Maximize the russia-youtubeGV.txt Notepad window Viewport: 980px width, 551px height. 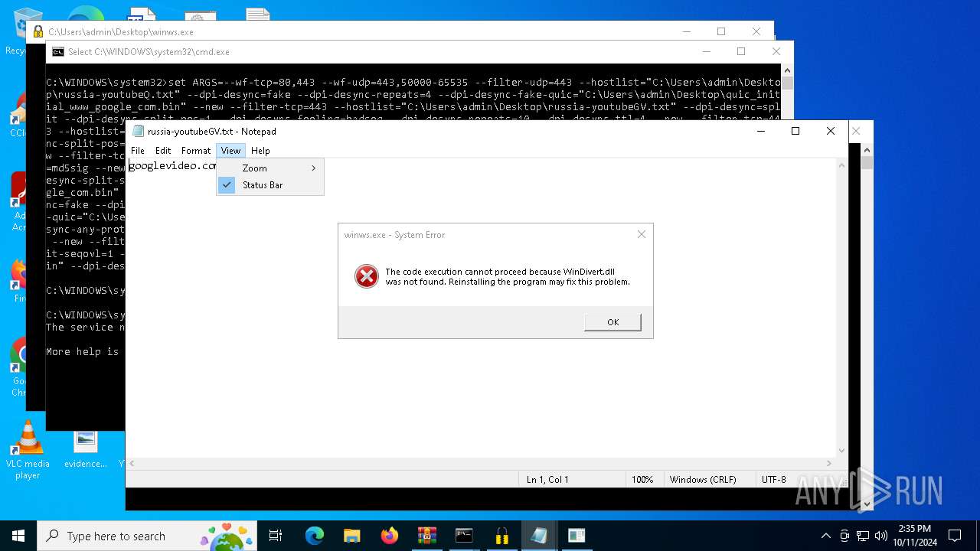[x=795, y=131]
